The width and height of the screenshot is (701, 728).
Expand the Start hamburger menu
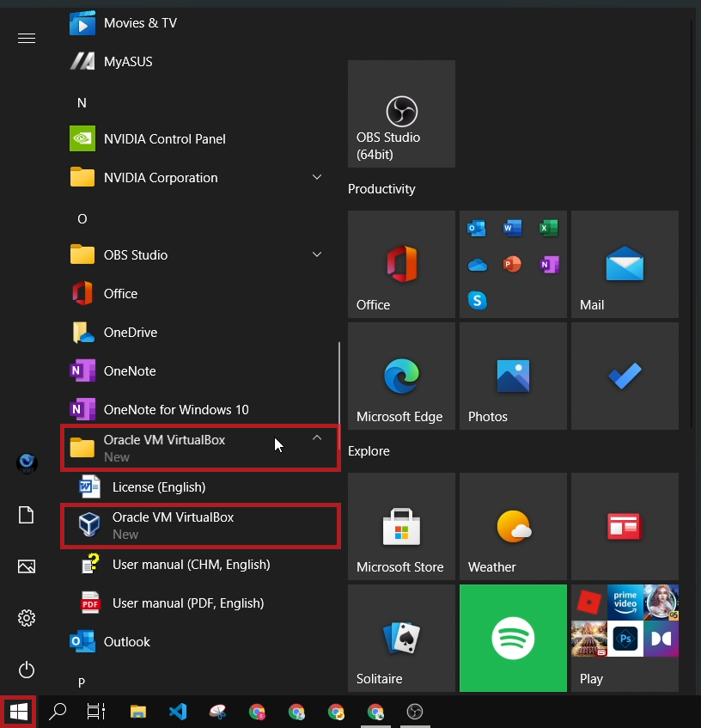coord(27,38)
